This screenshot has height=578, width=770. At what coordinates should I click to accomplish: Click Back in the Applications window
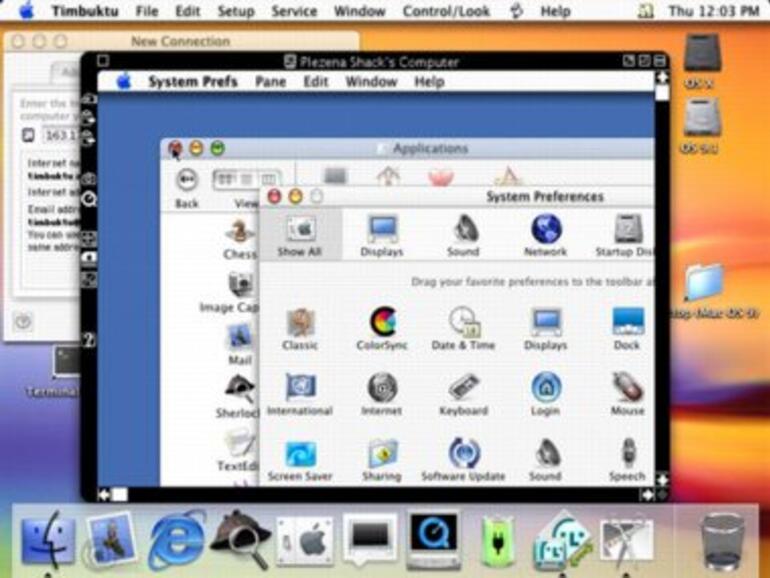coord(187,189)
